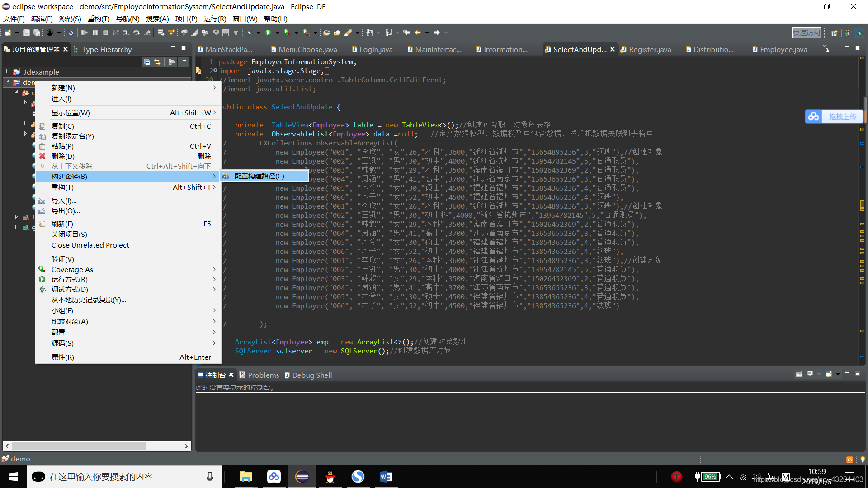Click the Terminate debug icon
The image size is (868, 488).
click(x=105, y=33)
